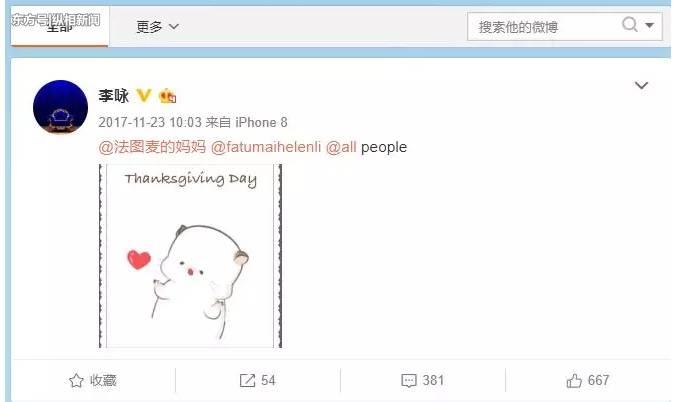This screenshot has height=402, width=680.
Task: Like the post with thumbs-up icon
Action: tap(574, 380)
